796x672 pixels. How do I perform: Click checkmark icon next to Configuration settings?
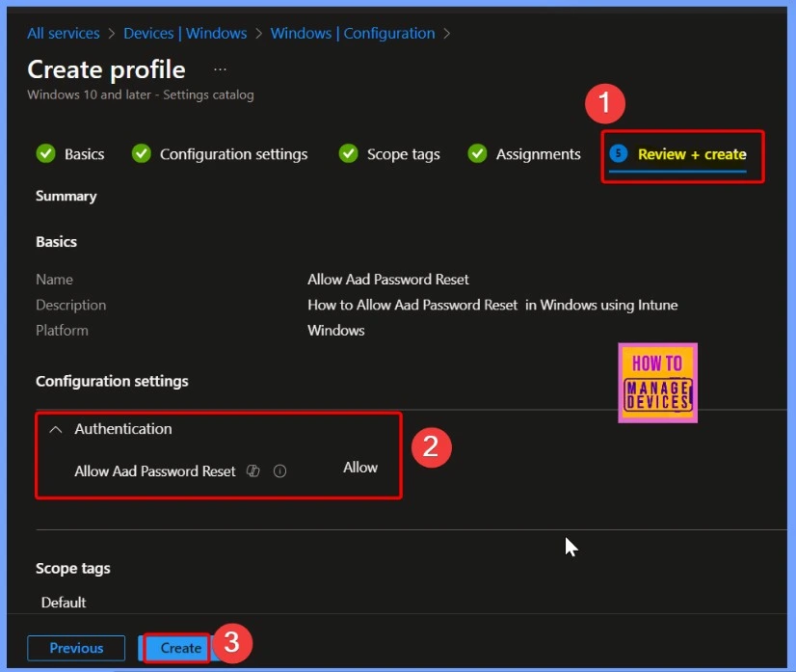click(141, 153)
